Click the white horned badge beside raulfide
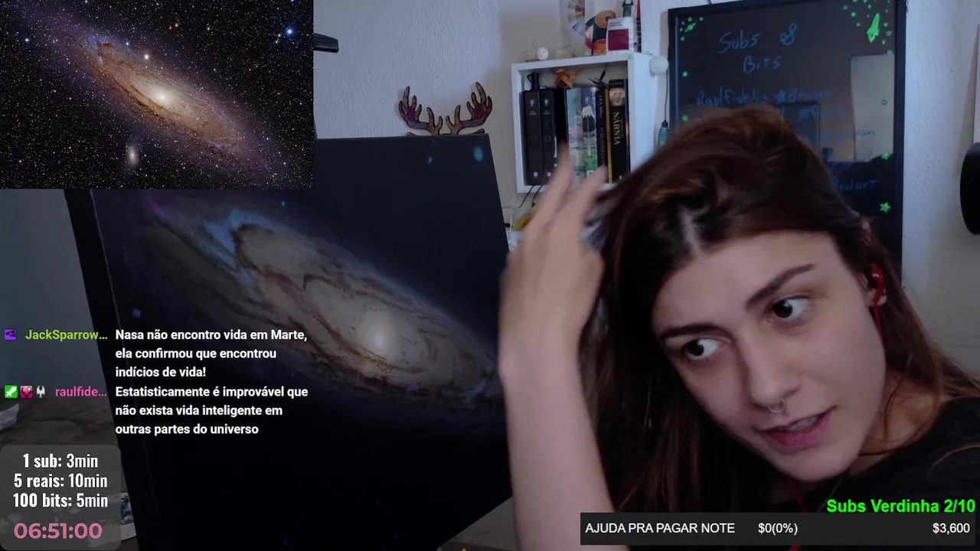 coord(40,392)
